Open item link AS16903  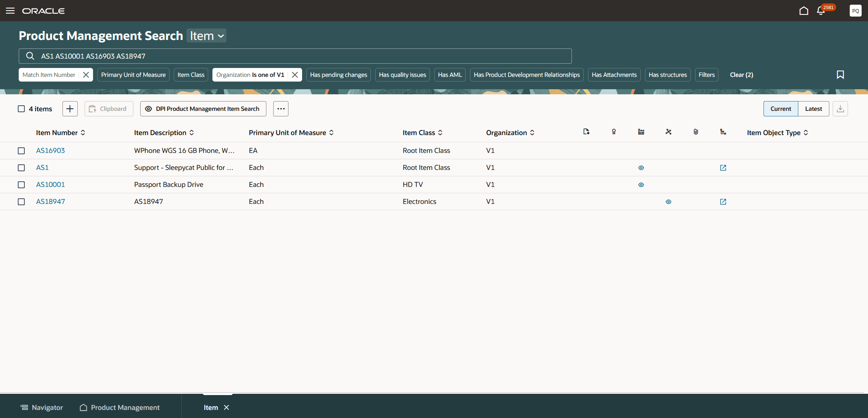coord(51,151)
